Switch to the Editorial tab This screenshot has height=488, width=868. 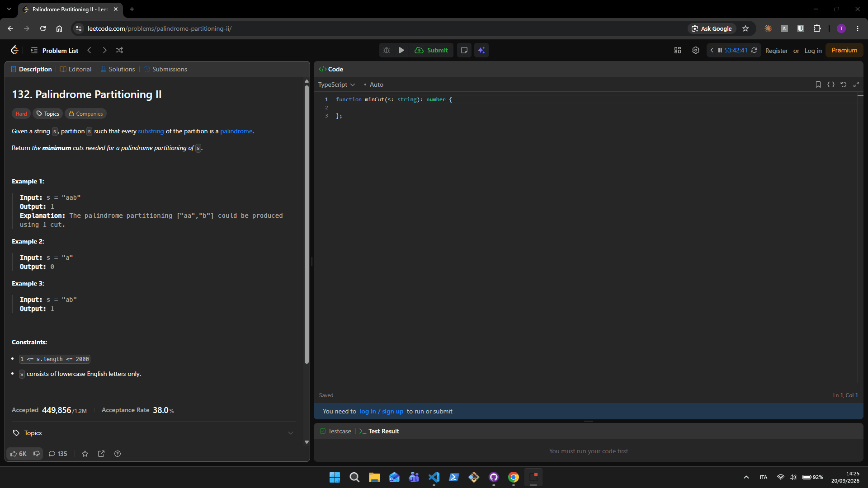click(75, 69)
